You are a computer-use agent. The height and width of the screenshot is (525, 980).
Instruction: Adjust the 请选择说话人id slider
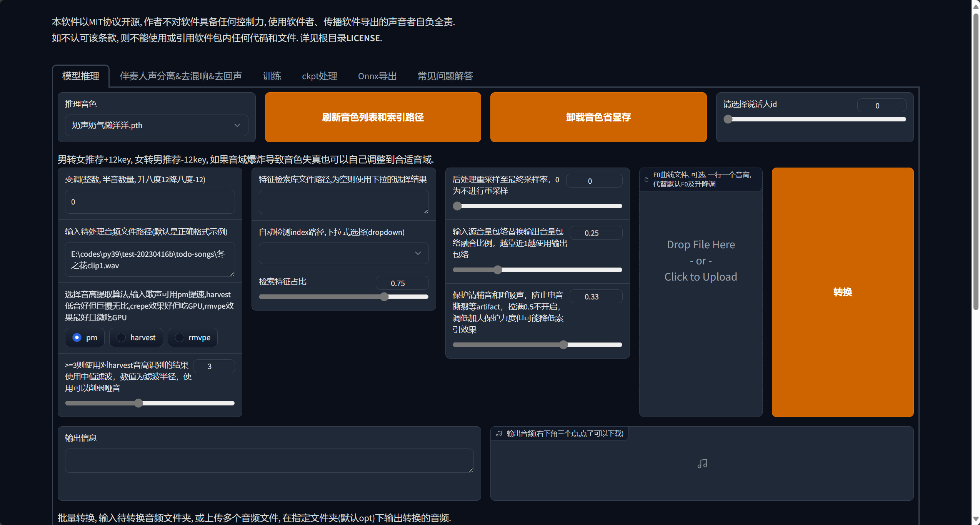[x=815, y=119]
